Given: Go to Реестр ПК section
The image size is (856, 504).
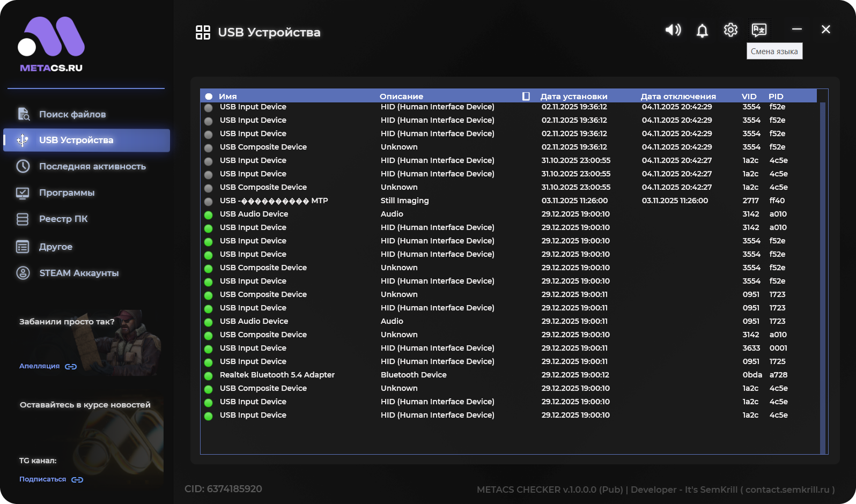Looking at the screenshot, I should [63, 219].
